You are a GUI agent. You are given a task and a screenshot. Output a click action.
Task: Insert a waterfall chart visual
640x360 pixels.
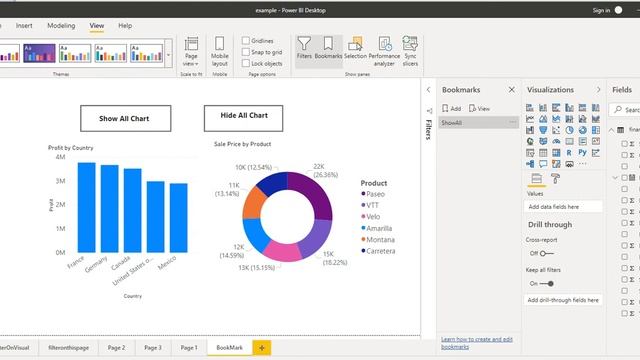pos(530,130)
